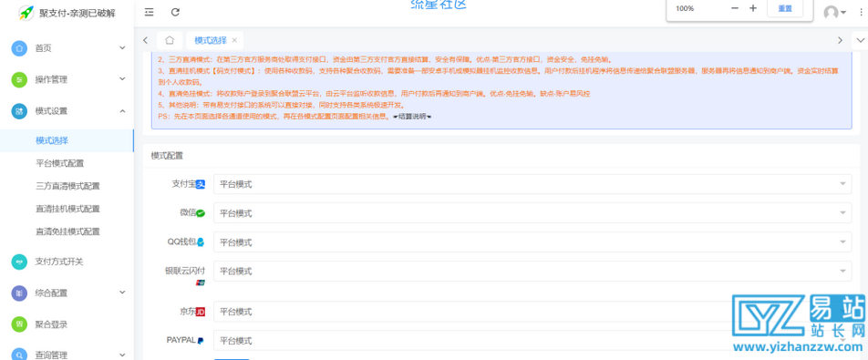
Task: Open the tab options dropdown arrow
Action: pyautogui.click(x=861, y=40)
